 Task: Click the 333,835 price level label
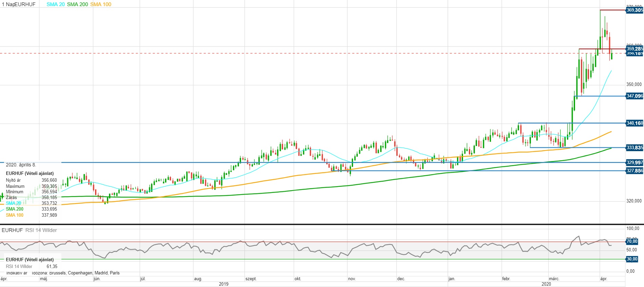click(634, 148)
